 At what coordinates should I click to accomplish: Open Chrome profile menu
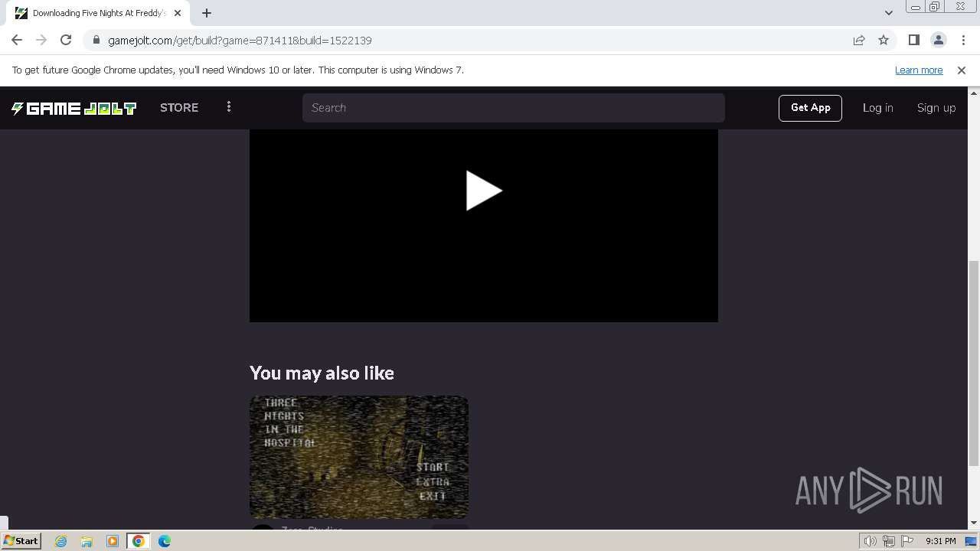click(x=938, y=40)
